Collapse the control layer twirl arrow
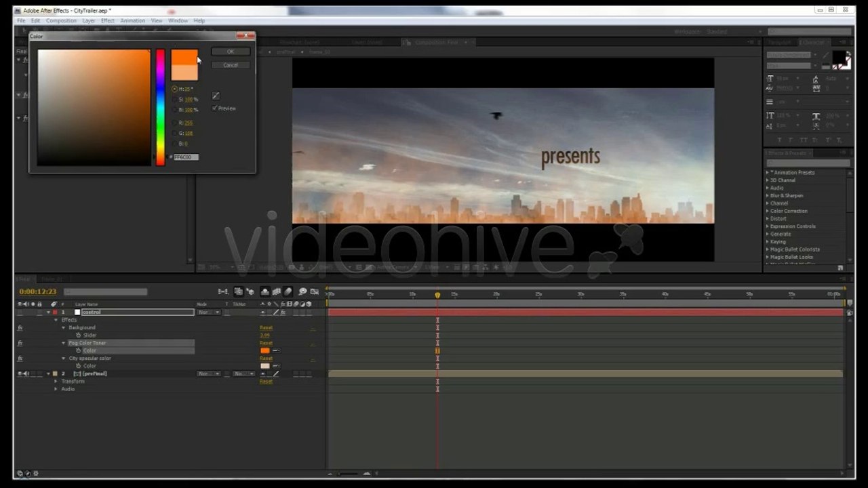Image resolution: width=868 pixels, height=488 pixels. (x=48, y=312)
